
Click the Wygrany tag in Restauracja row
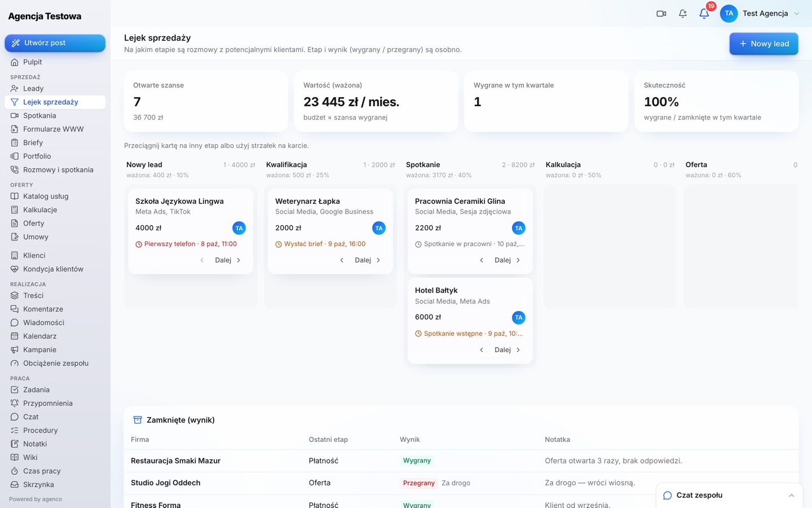[417, 461]
